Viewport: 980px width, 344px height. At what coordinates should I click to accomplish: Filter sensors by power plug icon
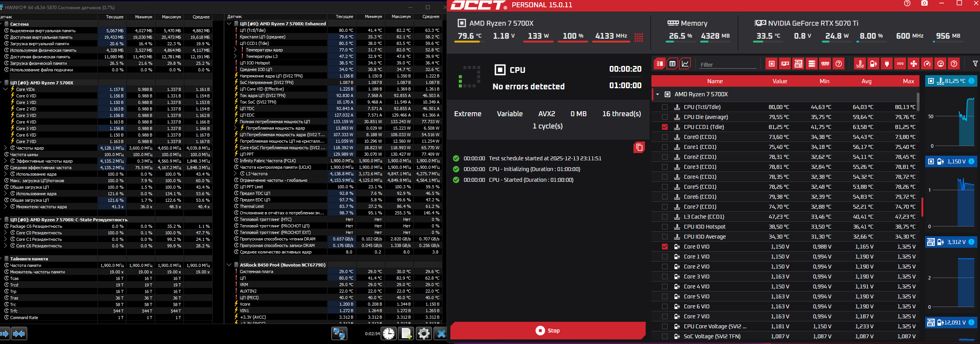[887, 64]
